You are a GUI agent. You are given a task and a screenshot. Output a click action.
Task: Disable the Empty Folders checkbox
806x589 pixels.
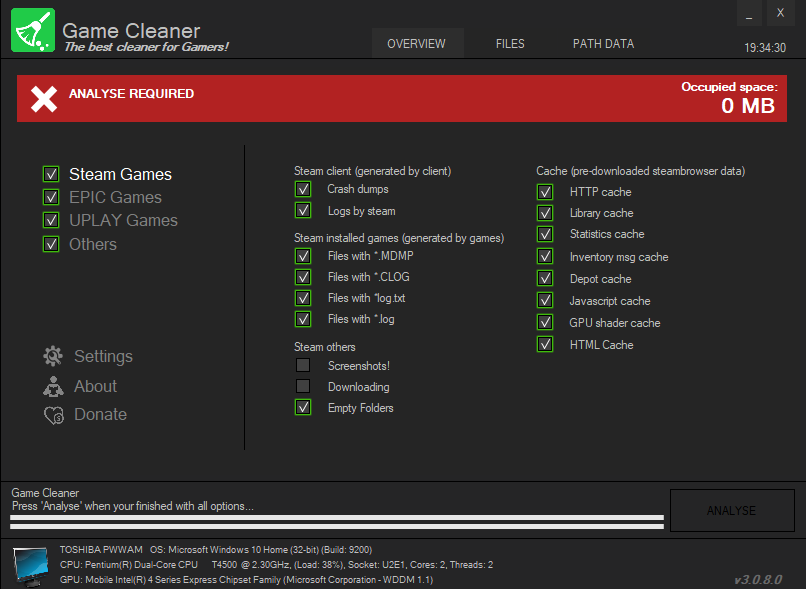[303, 408]
